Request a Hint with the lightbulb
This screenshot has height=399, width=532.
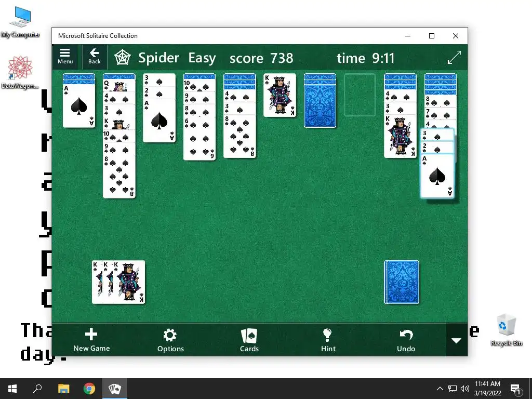[328, 340]
